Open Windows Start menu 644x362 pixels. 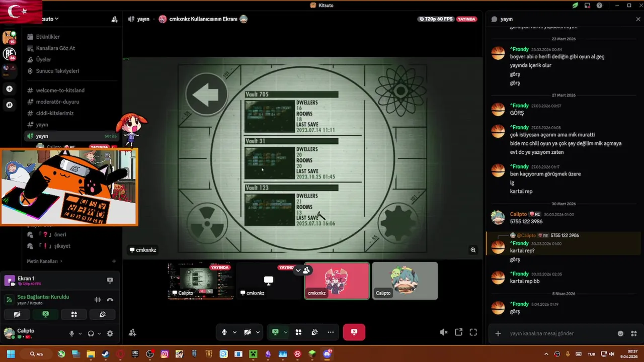coord(11,354)
